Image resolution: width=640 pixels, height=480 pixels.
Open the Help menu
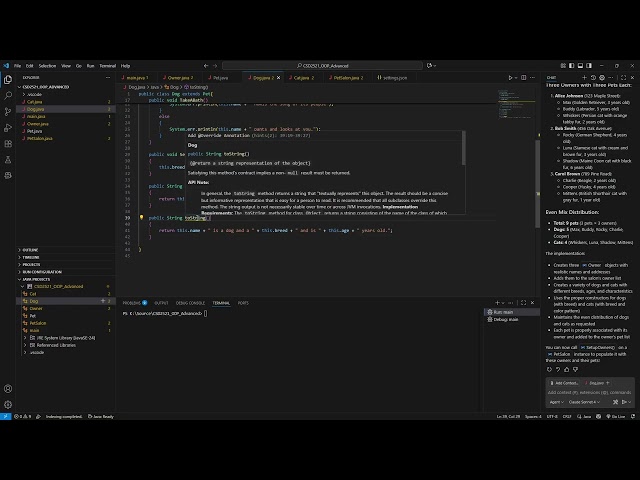tap(125, 66)
